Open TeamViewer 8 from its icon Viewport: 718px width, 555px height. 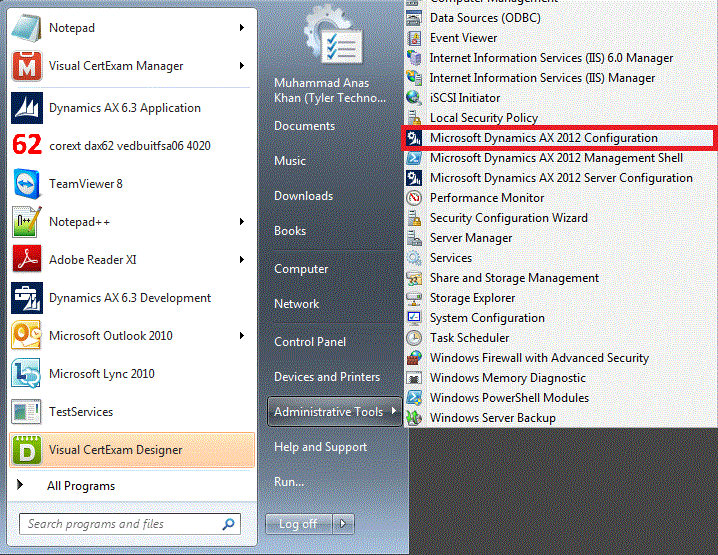pos(26,184)
